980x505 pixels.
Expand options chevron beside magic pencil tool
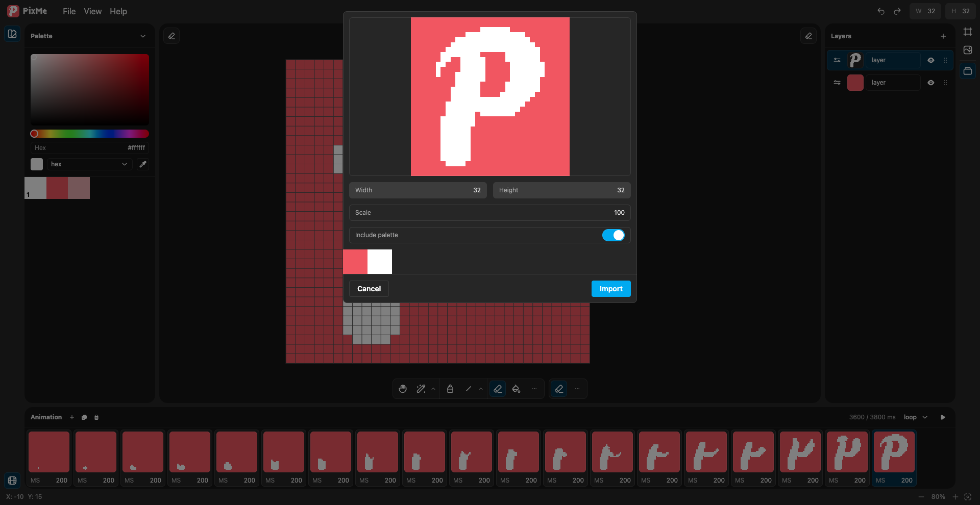(433, 389)
